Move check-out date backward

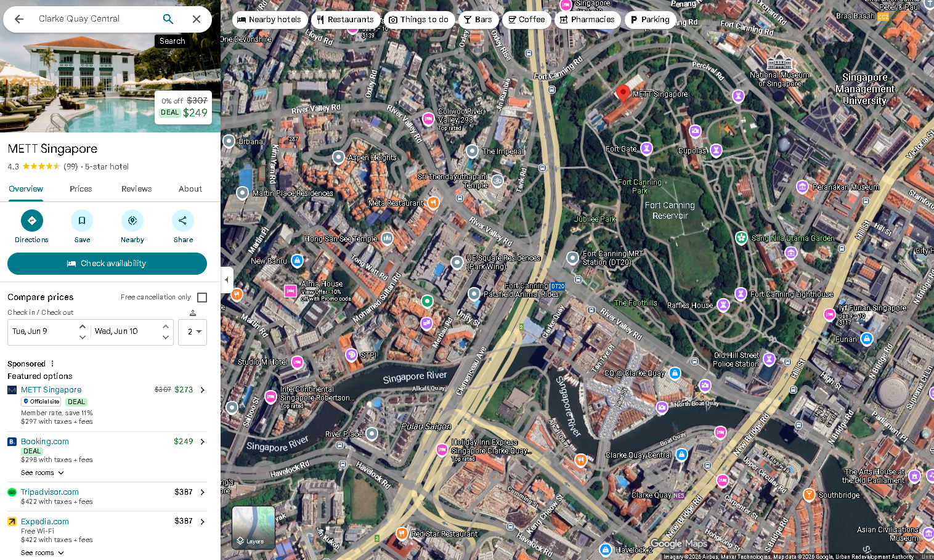point(166,337)
